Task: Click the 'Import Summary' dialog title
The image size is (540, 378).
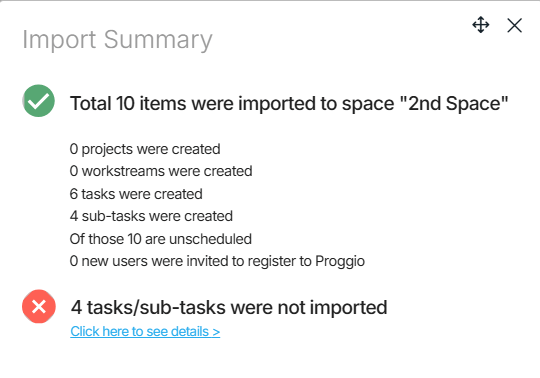Action: (x=117, y=40)
